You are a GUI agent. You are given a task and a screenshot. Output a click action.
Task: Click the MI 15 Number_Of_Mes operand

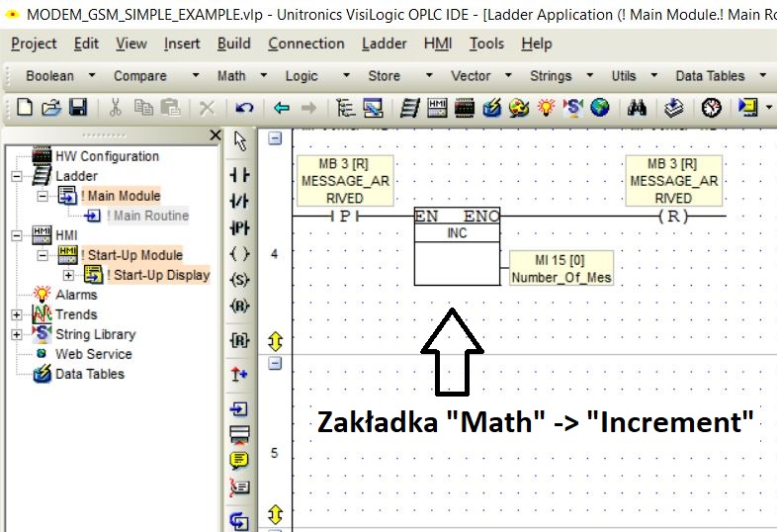pyautogui.click(x=561, y=268)
